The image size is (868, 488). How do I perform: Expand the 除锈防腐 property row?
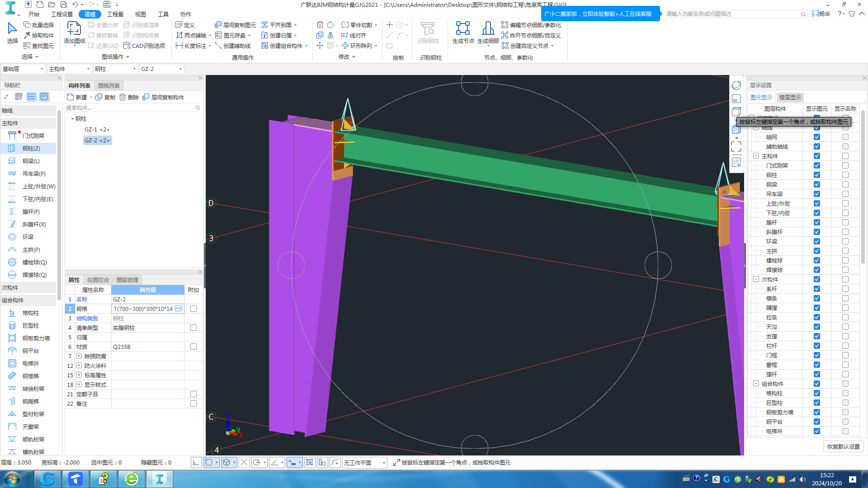point(79,356)
